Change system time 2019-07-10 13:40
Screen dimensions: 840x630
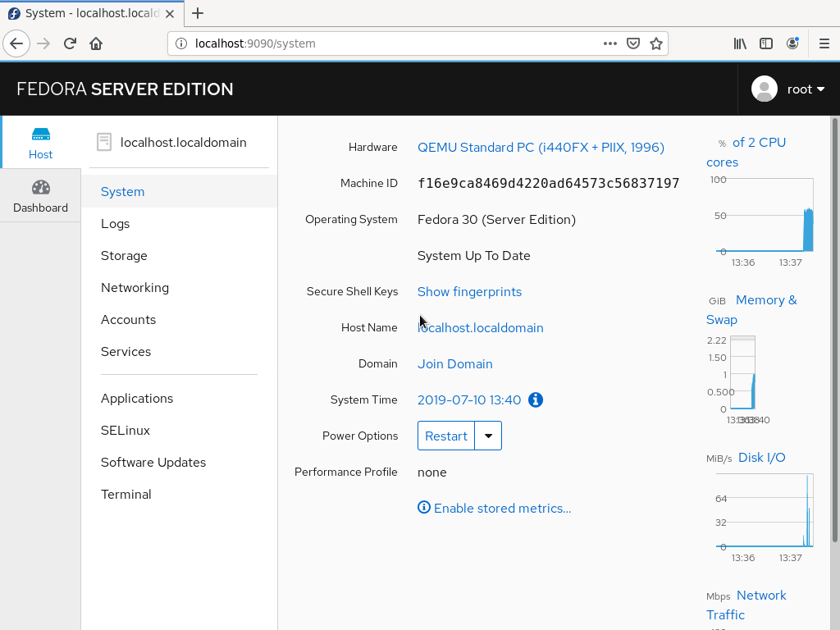[468, 399]
